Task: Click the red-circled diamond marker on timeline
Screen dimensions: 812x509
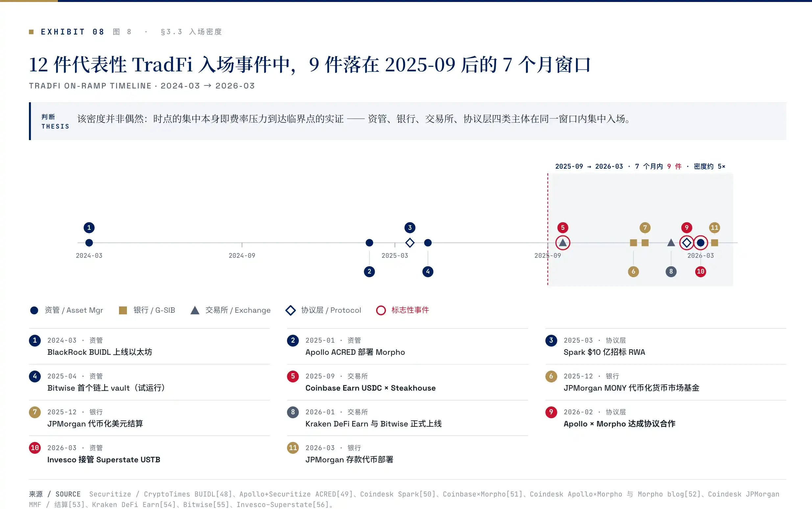Action: pyautogui.click(x=686, y=243)
